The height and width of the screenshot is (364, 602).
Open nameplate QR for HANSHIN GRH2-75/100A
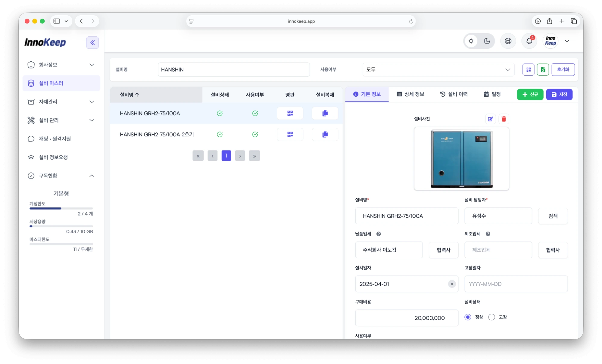click(290, 113)
